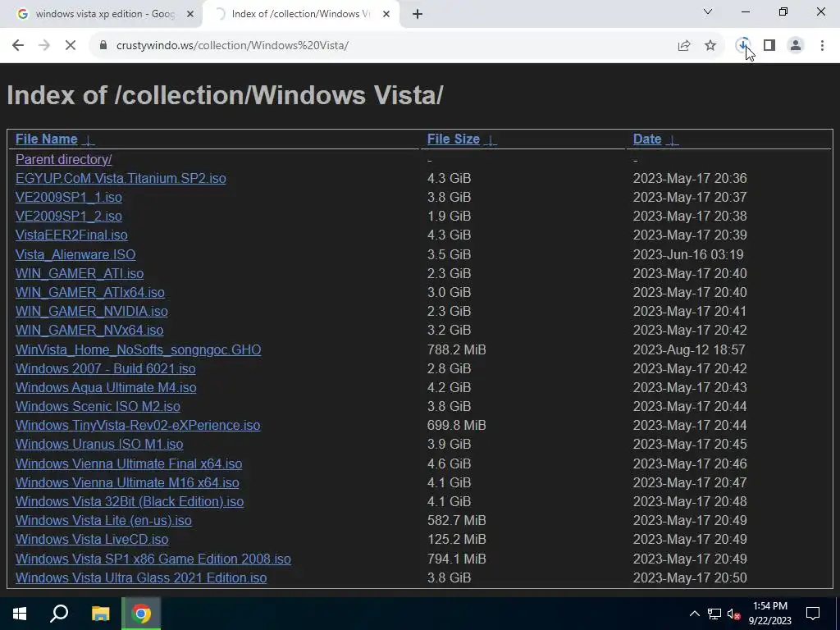The height and width of the screenshot is (630, 840).
Task: Click the muted volume tray icon
Action: point(734,614)
